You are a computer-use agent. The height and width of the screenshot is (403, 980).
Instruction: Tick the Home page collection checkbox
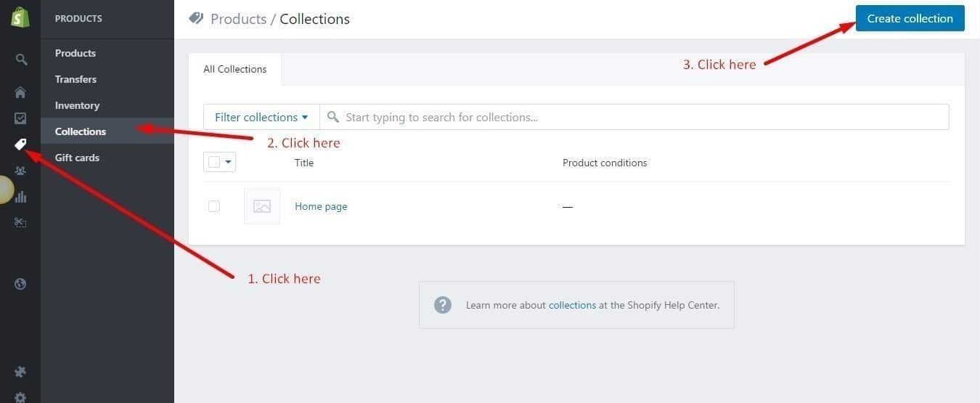coord(214,206)
